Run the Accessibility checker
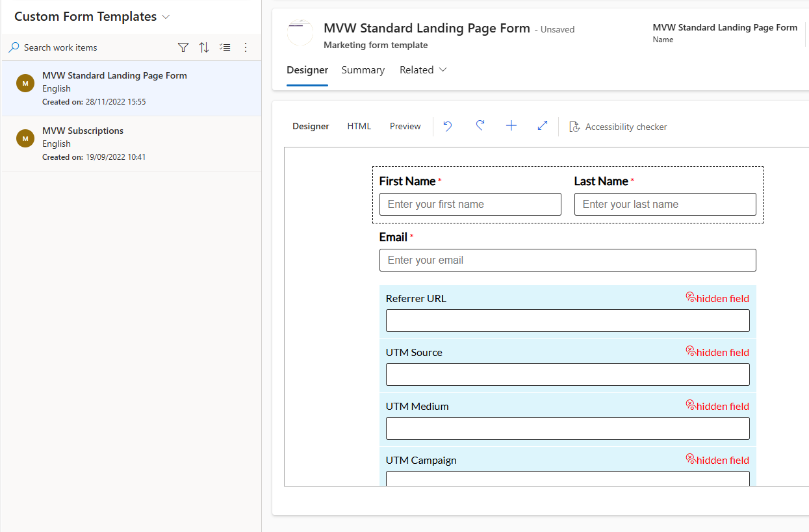This screenshot has height=532, width=809. point(618,127)
